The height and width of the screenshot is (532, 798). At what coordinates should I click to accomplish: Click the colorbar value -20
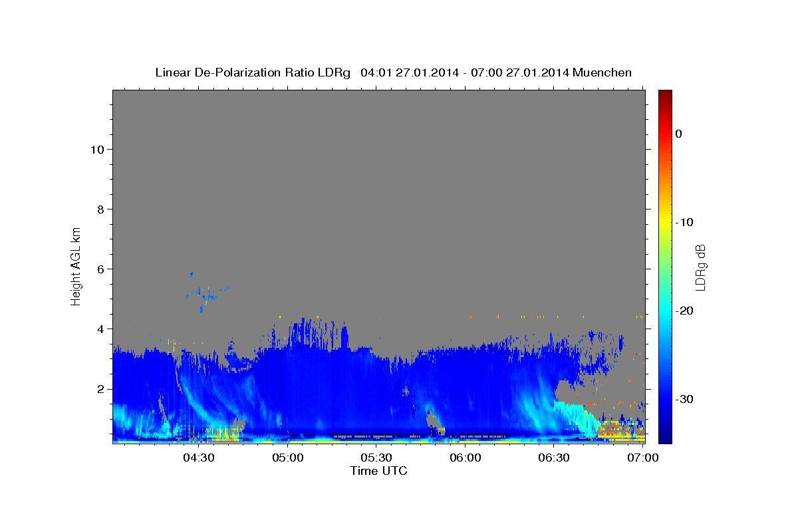(684, 311)
